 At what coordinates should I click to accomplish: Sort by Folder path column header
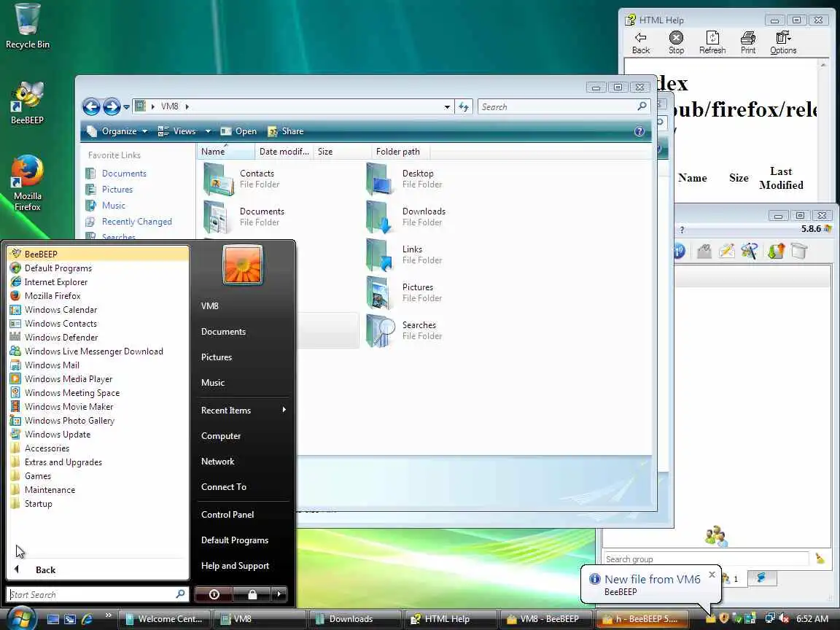coord(400,152)
